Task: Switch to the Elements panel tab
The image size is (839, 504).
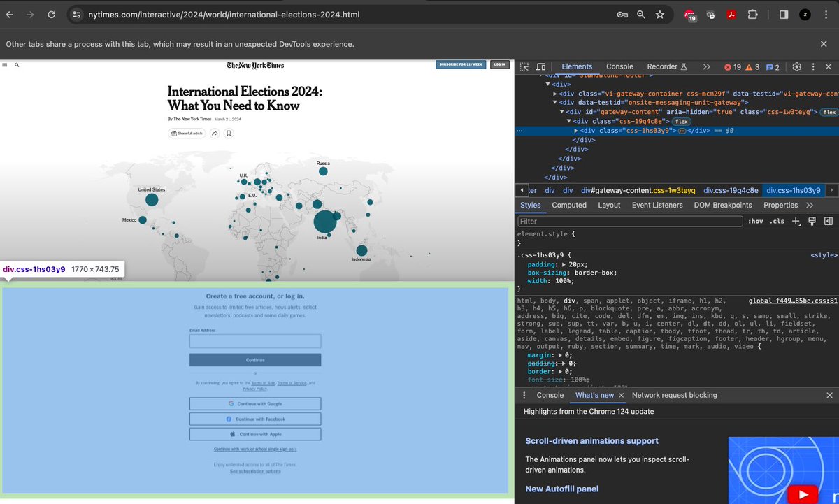Action: [577, 66]
